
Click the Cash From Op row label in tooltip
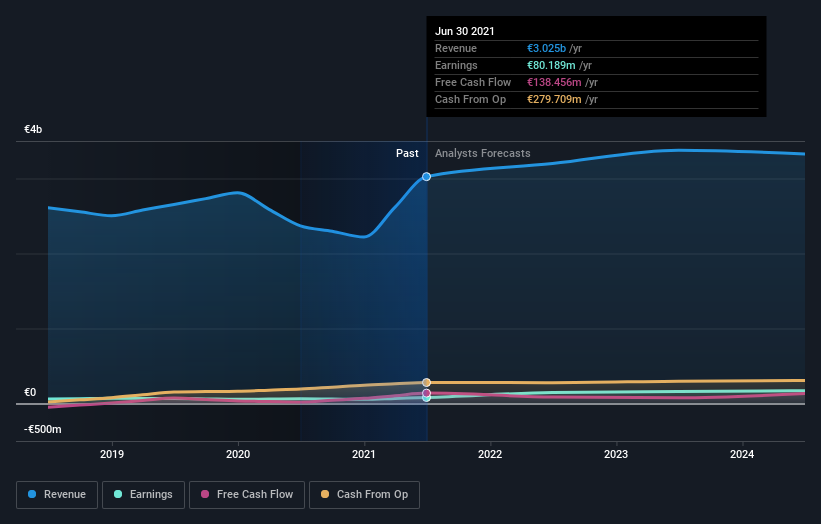(471, 99)
